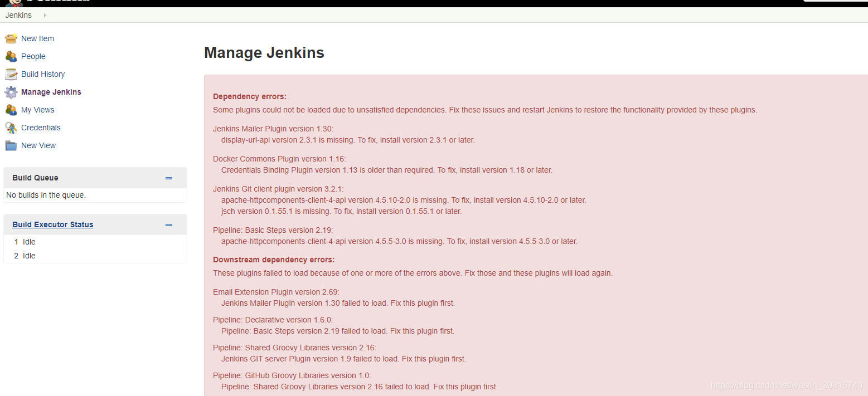Click 'Pipeline: Shared Groovy Libraries version 2.16:' heading line

click(x=294, y=348)
